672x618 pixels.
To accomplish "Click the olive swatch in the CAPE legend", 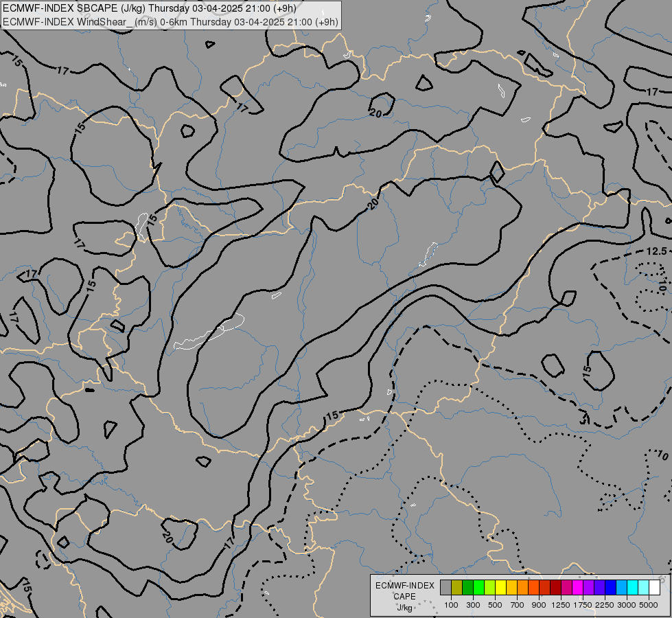I will point(457,588).
